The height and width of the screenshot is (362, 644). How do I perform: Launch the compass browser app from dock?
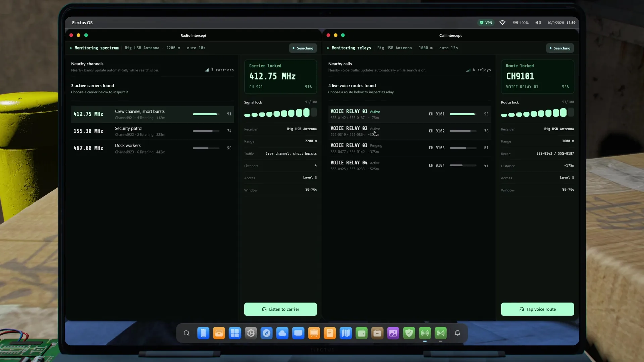tap(267, 333)
